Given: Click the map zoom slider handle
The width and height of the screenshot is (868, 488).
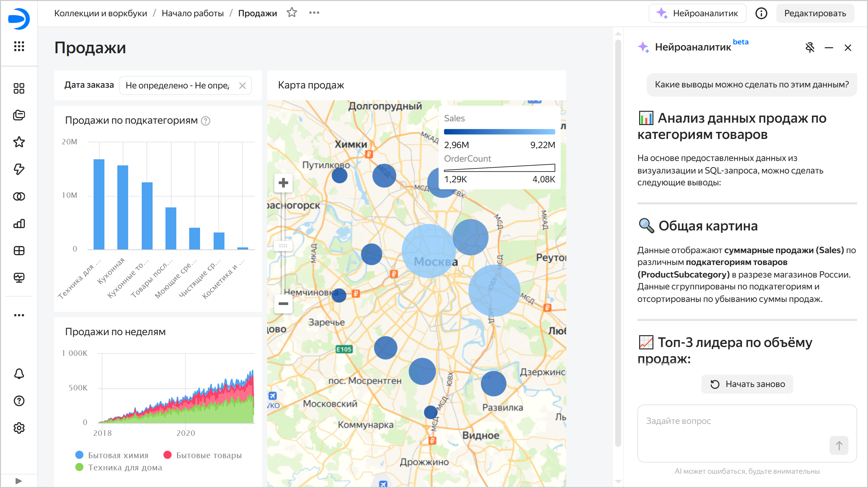Looking at the screenshot, I should (283, 246).
